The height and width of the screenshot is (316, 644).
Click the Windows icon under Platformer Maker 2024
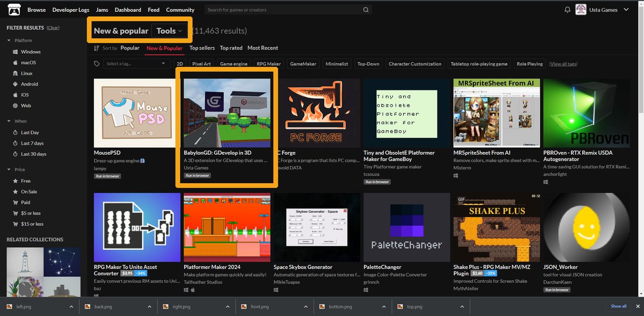[x=186, y=290]
